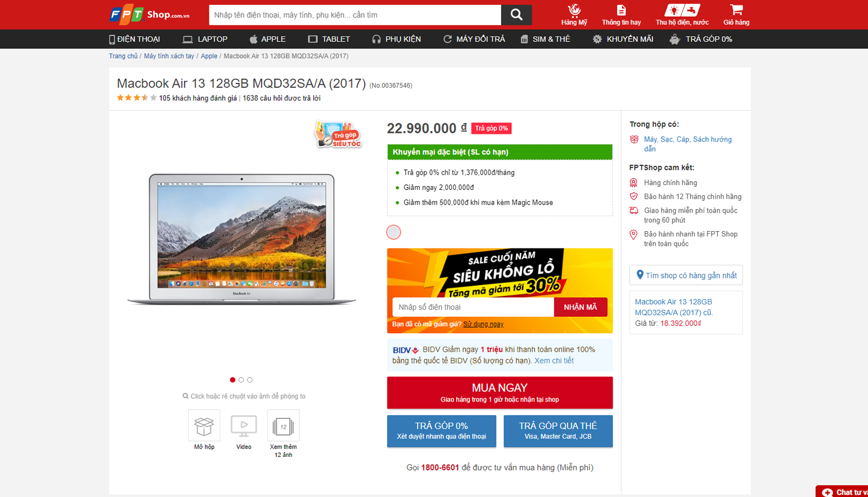Click the Trả góp siêu tốc badge
The height and width of the screenshot is (497, 868).
[x=338, y=135]
